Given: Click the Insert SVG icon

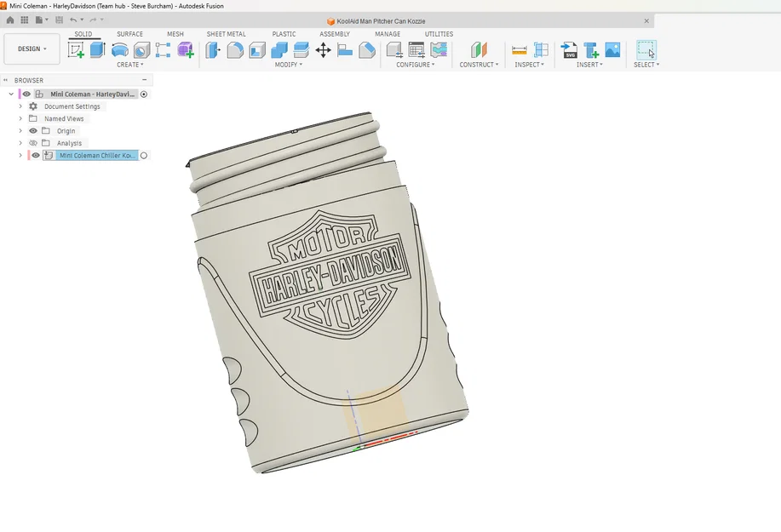Looking at the screenshot, I should (569, 49).
